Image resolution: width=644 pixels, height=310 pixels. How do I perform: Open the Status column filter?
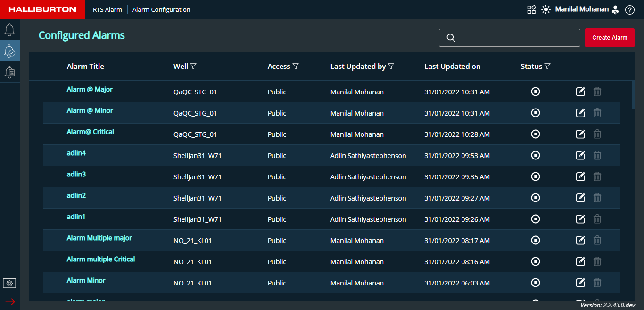coord(547,67)
